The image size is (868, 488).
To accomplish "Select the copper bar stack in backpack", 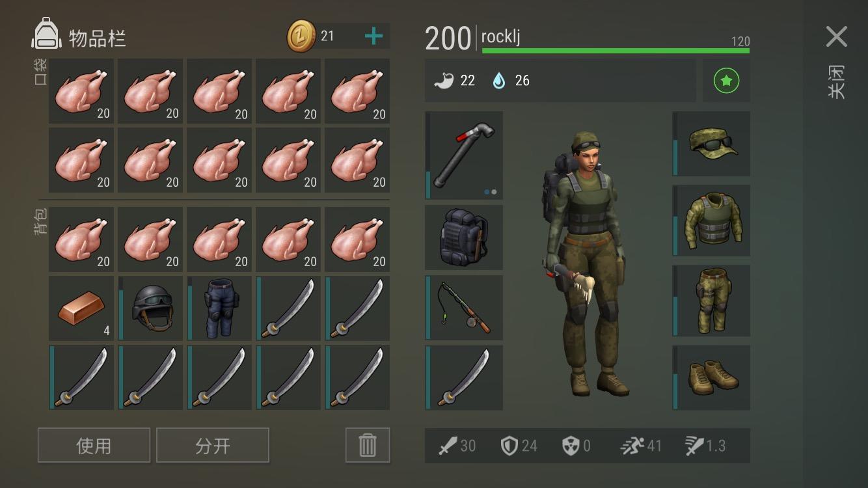I will (81, 308).
